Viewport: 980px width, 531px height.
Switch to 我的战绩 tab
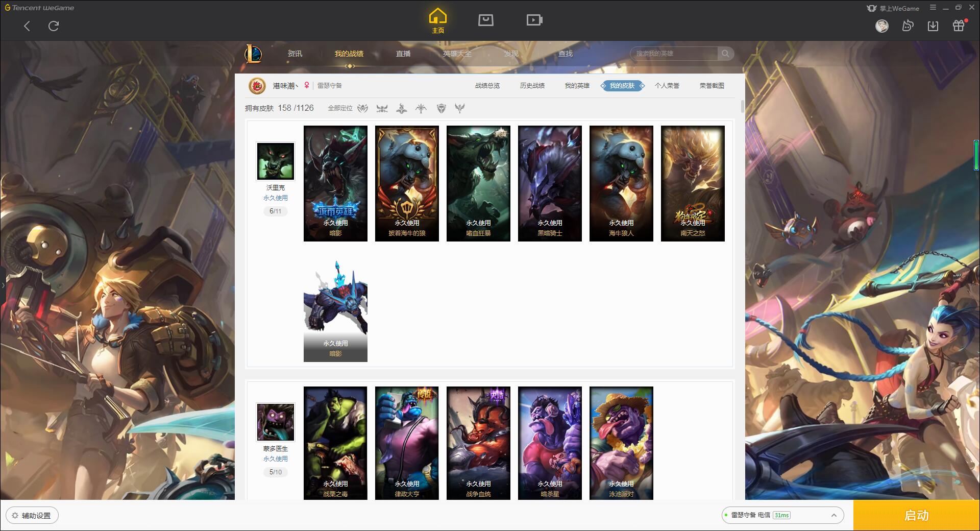[349, 54]
